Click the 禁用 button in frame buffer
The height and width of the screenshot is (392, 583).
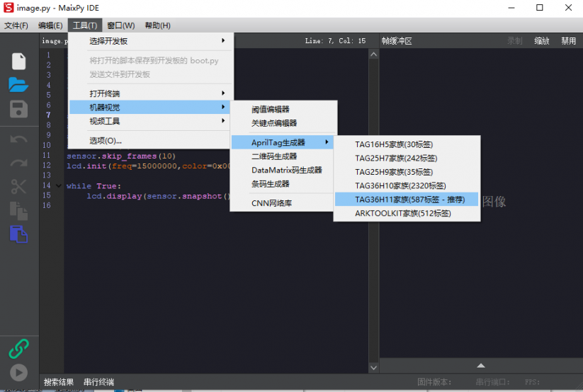pos(569,41)
